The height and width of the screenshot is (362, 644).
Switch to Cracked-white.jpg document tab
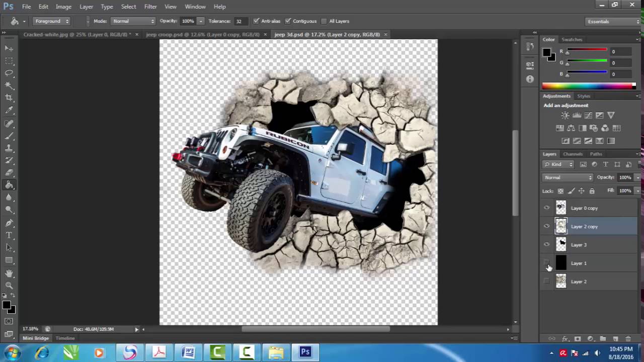coord(77,35)
